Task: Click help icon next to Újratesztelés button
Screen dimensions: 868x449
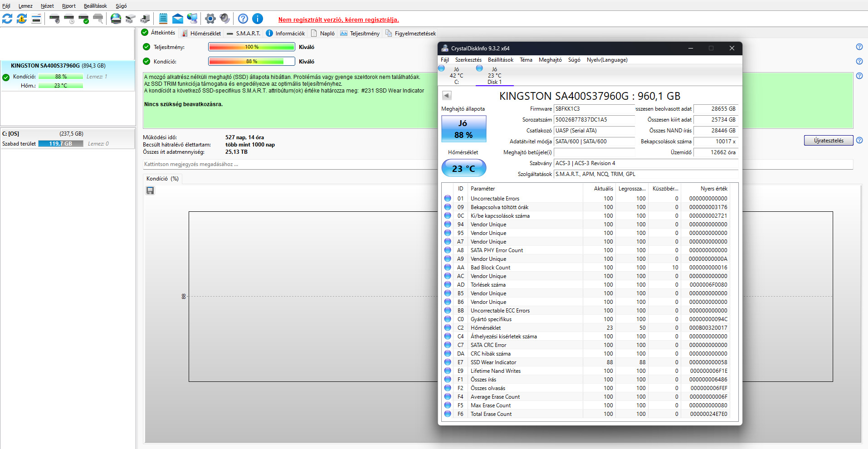Action: tap(859, 141)
